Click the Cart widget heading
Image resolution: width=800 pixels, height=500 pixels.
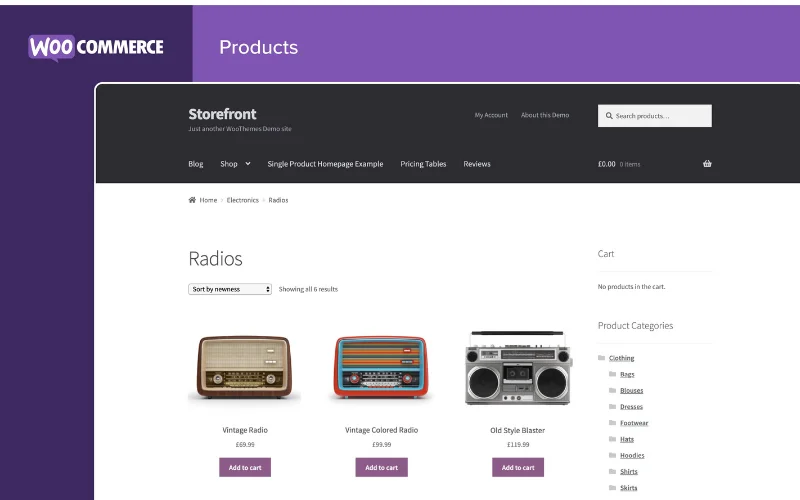tap(606, 254)
